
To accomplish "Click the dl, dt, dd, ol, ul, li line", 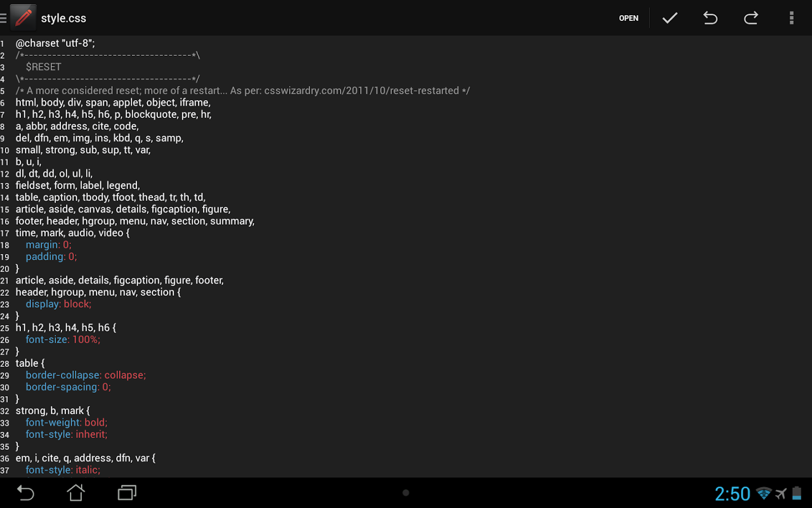I will [54, 173].
